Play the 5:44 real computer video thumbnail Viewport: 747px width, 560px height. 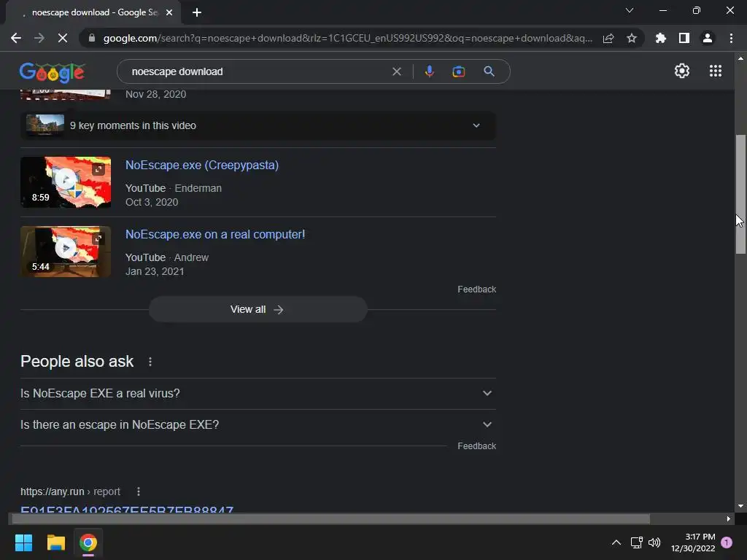point(66,252)
